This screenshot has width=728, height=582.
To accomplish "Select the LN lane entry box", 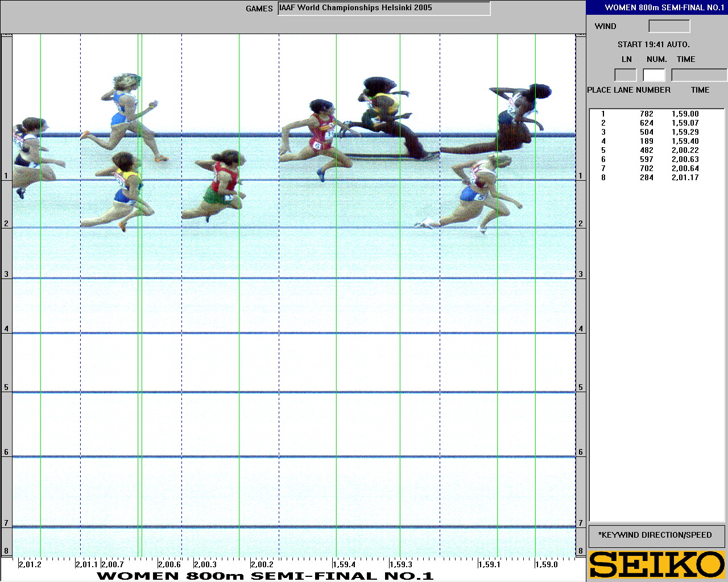I will pos(625,75).
